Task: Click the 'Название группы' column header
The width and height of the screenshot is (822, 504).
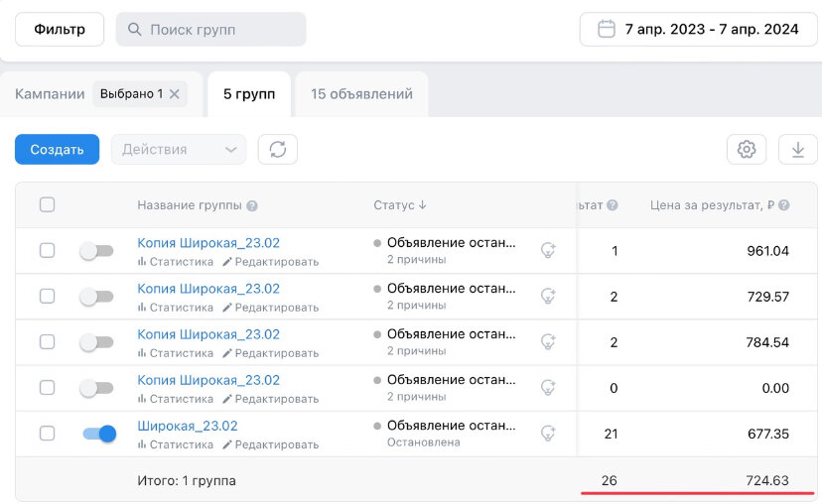Action: (x=190, y=205)
